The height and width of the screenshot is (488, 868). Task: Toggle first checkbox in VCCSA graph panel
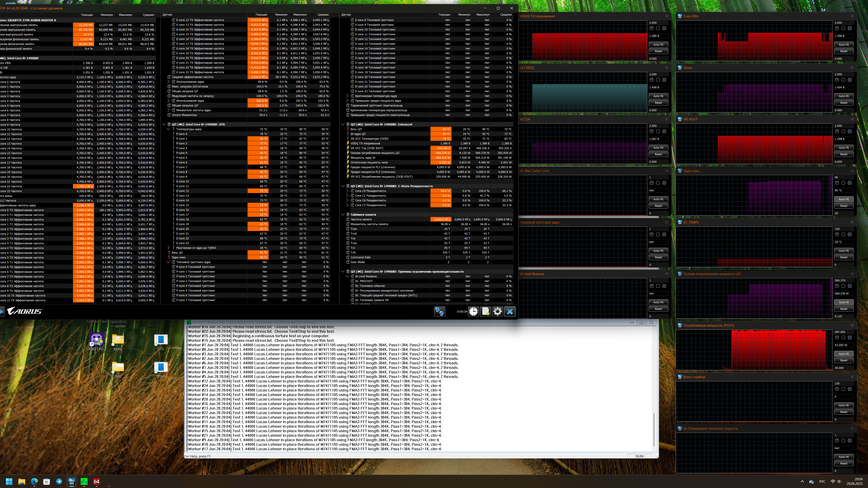[651, 132]
